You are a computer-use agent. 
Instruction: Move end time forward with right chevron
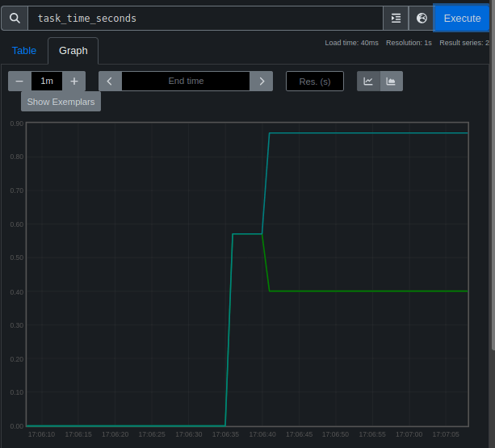pos(262,81)
